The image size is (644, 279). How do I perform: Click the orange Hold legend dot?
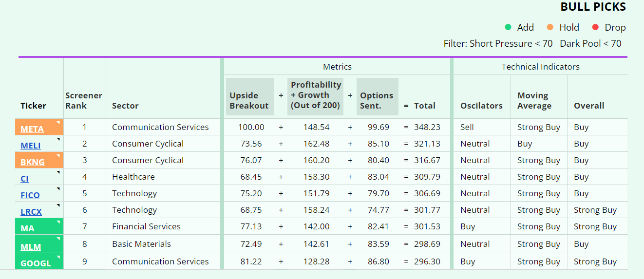pos(550,27)
